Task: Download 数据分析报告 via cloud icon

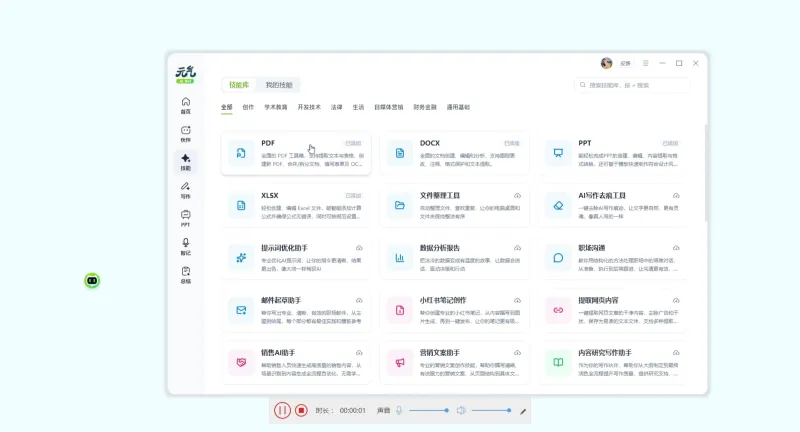Action: point(517,248)
